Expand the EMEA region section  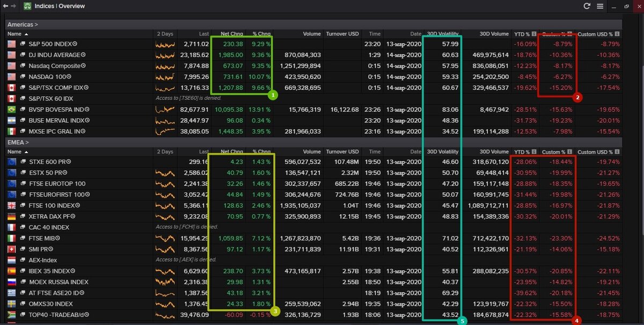click(x=18, y=142)
